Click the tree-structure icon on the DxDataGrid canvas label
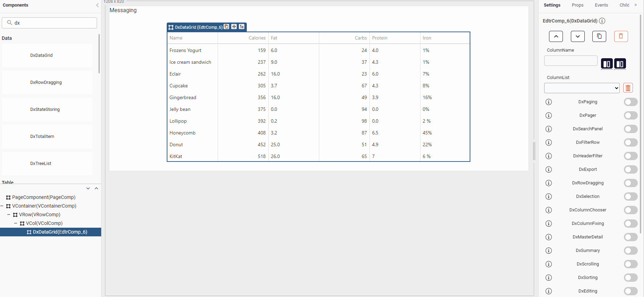The height and width of the screenshot is (297, 644). click(242, 27)
